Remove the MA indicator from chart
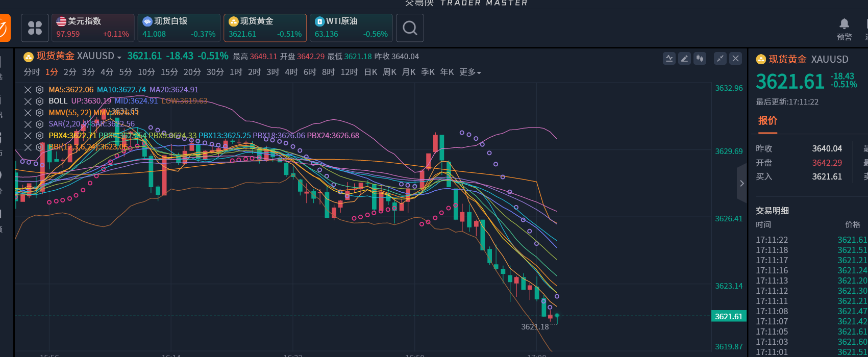The image size is (868, 357). coord(28,90)
